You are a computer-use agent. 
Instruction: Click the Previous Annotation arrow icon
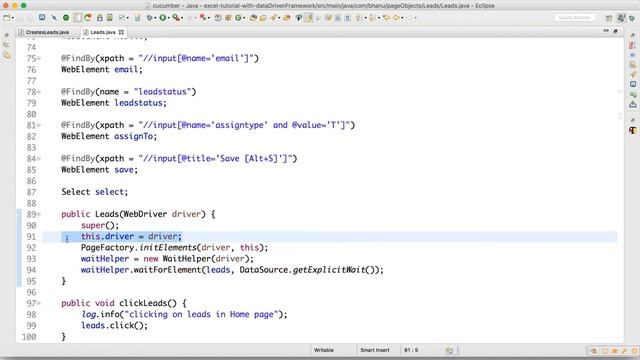click(x=371, y=18)
